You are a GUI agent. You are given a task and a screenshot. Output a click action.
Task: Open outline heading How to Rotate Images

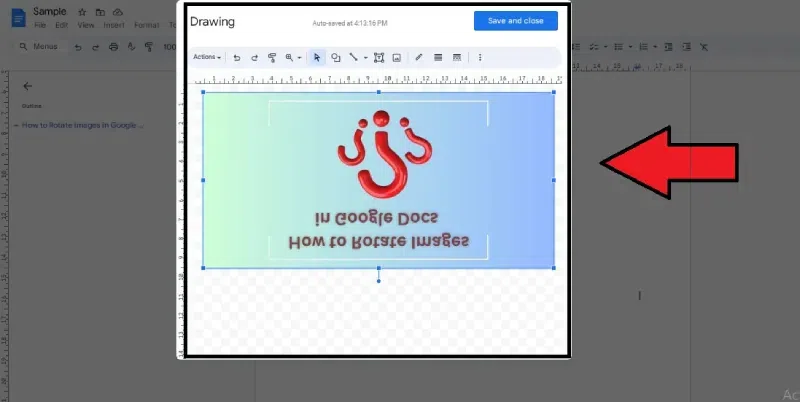click(x=82, y=125)
